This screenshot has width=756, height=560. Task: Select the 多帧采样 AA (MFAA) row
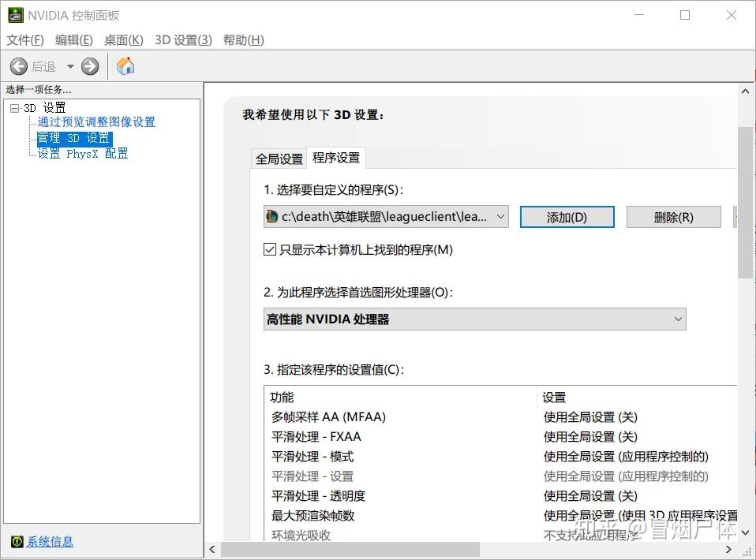click(x=501, y=417)
